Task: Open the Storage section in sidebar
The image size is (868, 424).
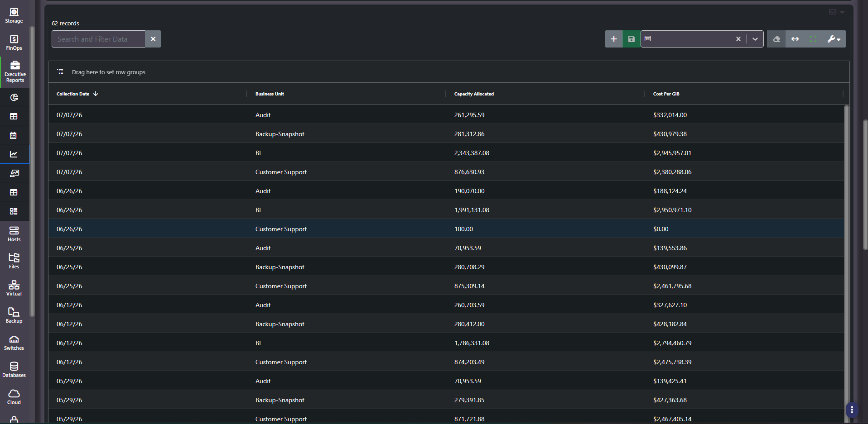Action: pyautogui.click(x=14, y=15)
